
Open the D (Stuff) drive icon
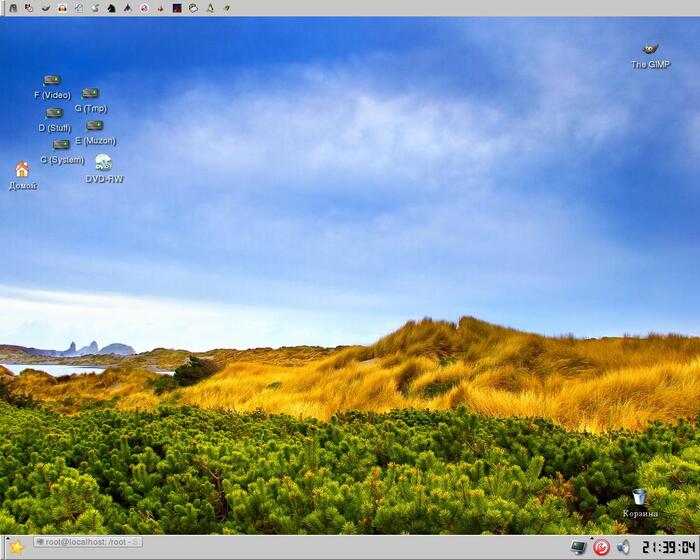click(54, 113)
